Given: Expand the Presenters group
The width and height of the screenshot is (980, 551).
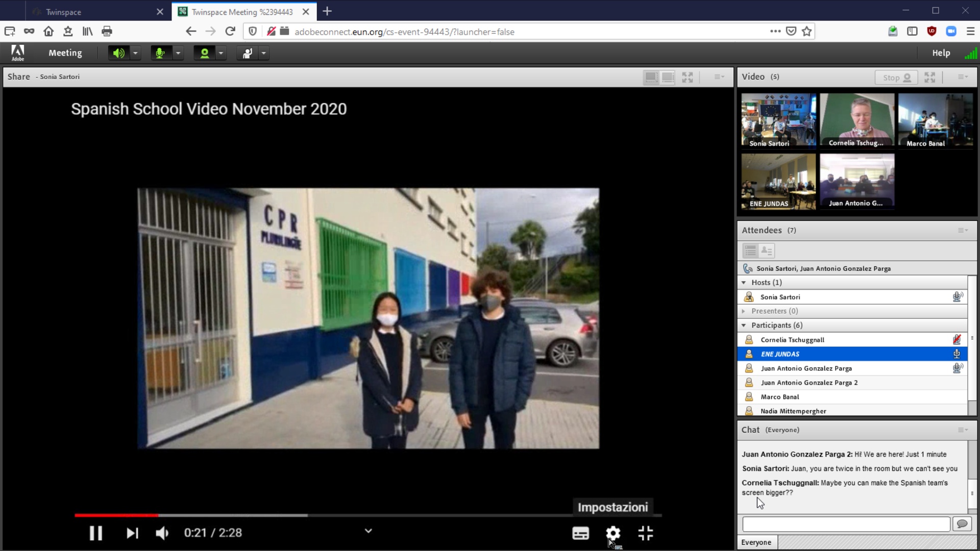Looking at the screenshot, I should pyautogui.click(x=744, y=311).
